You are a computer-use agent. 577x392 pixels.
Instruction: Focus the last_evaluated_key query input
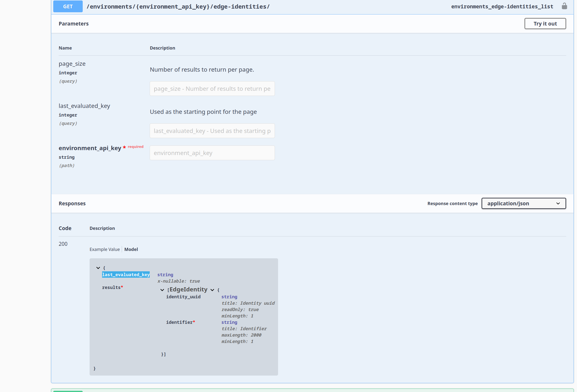(x=212, y=131)
